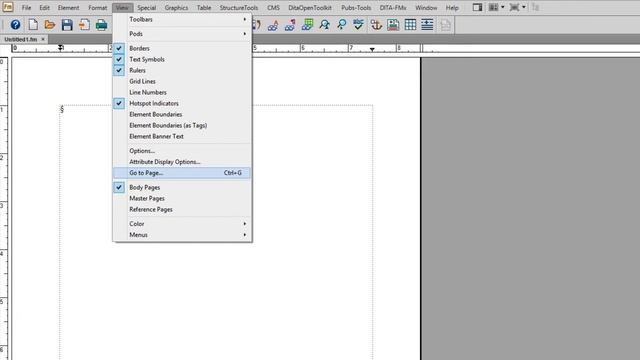Open the Graphics menu
This screenshot has height=360, width=640.
(176, 8)
